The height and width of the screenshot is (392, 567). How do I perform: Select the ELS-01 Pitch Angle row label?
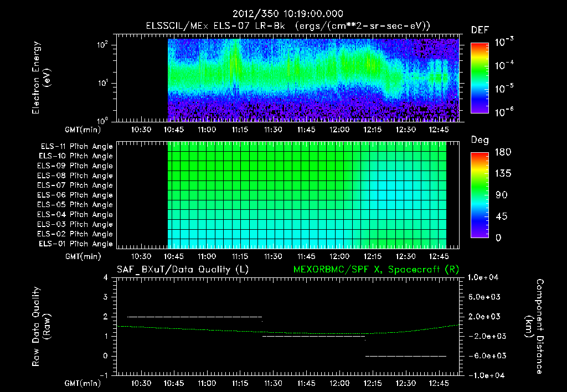tap(76, 244)
